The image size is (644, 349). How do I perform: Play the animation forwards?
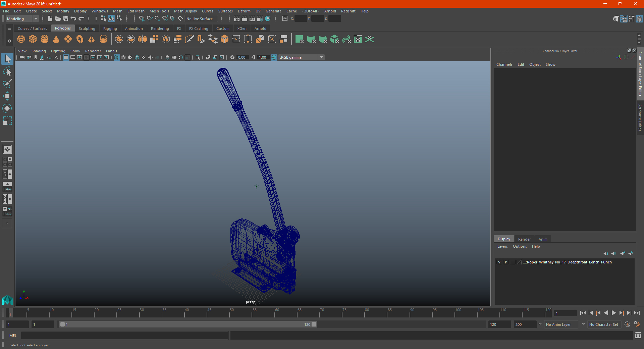click(614, 313)
